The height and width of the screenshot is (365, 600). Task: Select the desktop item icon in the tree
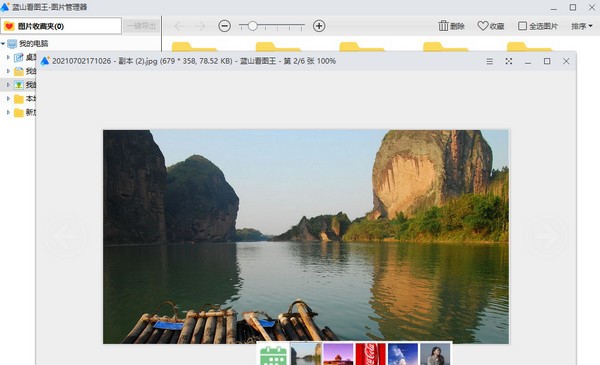coord(18,58)
